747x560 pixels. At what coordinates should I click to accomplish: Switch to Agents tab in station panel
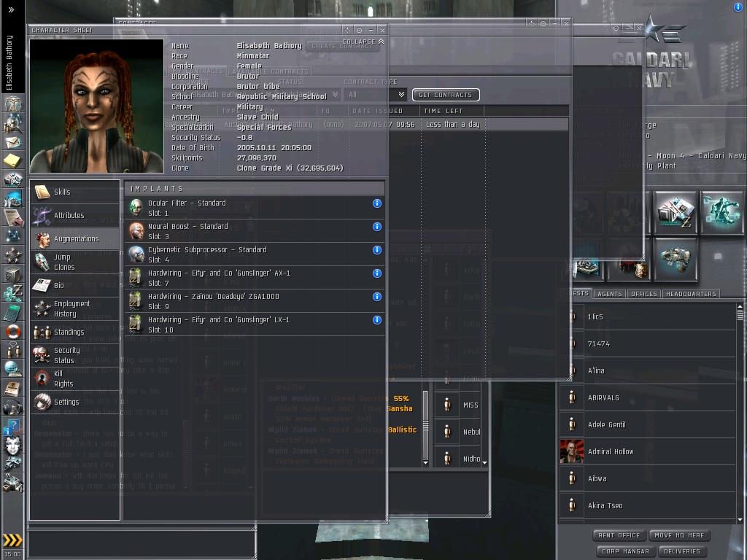[x=609, y=294]
